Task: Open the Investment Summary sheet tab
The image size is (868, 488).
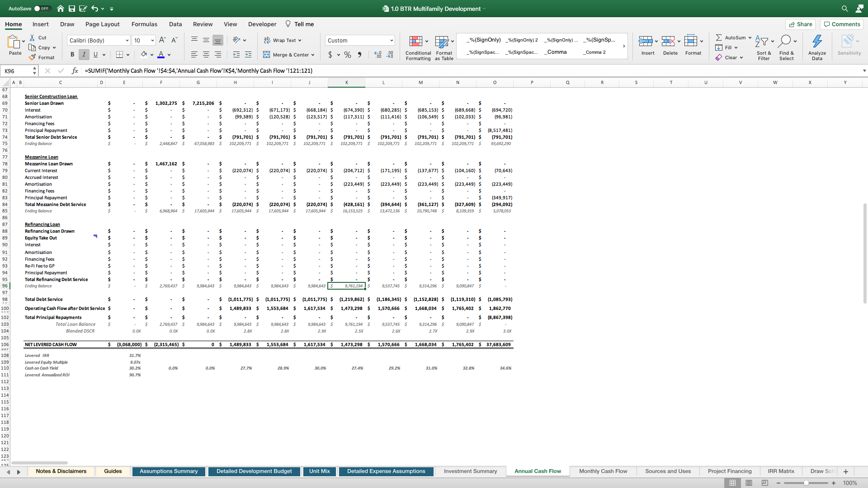Action: coord(470,471)
